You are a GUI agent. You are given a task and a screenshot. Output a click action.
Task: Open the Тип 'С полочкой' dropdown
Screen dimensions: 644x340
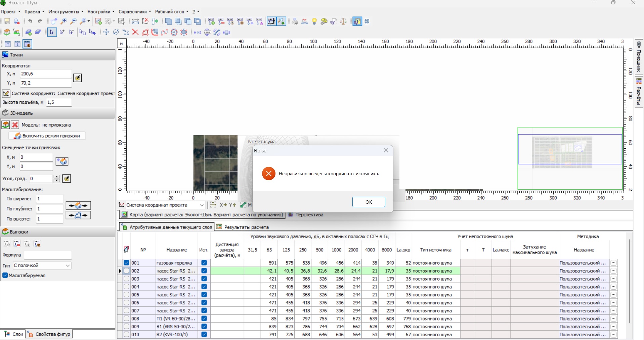[42, 265]
